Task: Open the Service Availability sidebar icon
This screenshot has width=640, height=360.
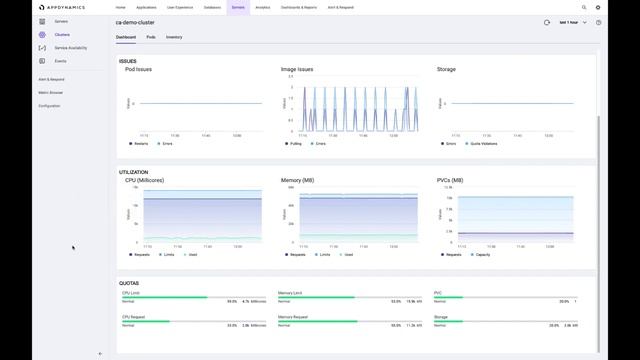Action: coord(42,48)
